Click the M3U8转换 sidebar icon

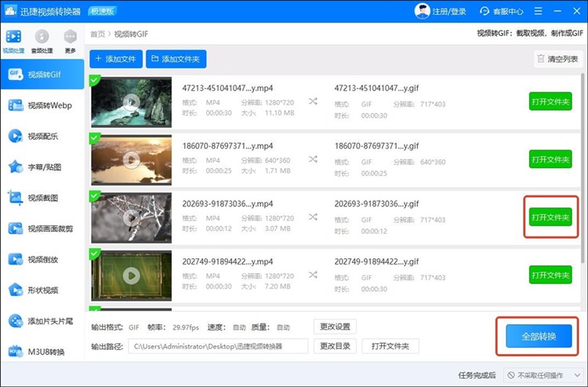(16, 352)
